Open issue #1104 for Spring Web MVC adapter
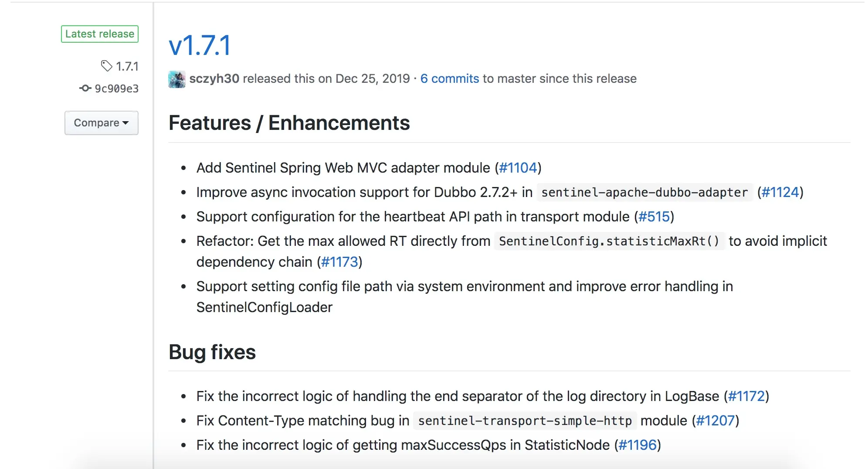Viewport: 868px width, 469px height. coord(518,168)
